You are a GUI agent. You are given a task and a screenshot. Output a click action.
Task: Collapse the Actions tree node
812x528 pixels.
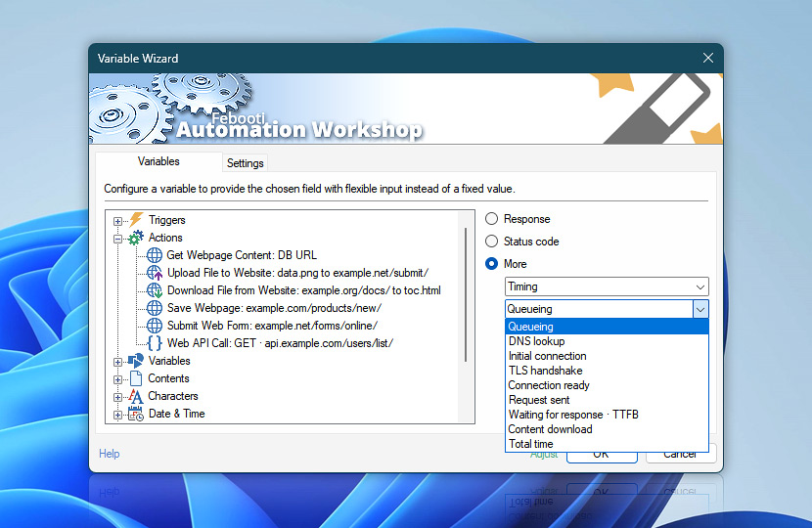[117, 239]
